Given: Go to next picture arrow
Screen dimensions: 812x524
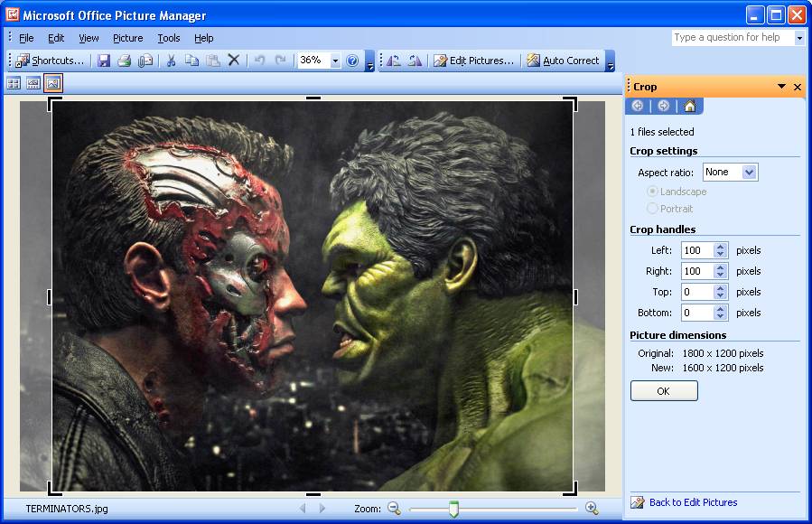Looking at the screenshot, I should (x=322, y=508).
